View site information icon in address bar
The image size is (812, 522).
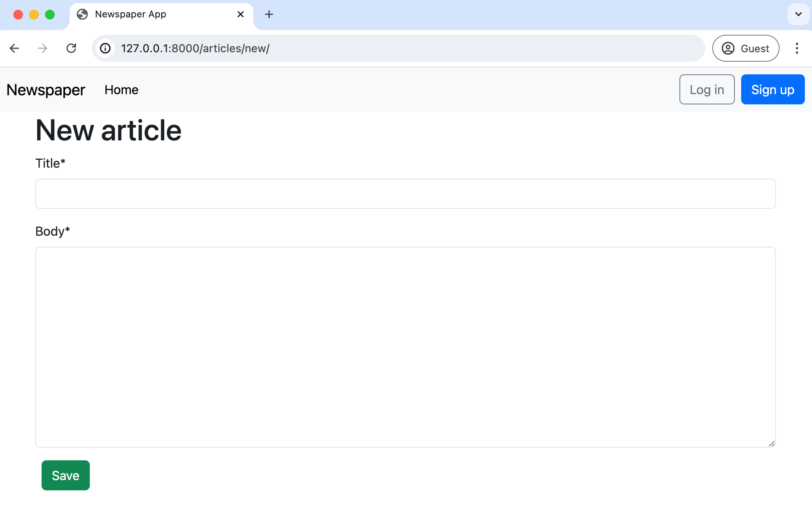click(105, 48)
